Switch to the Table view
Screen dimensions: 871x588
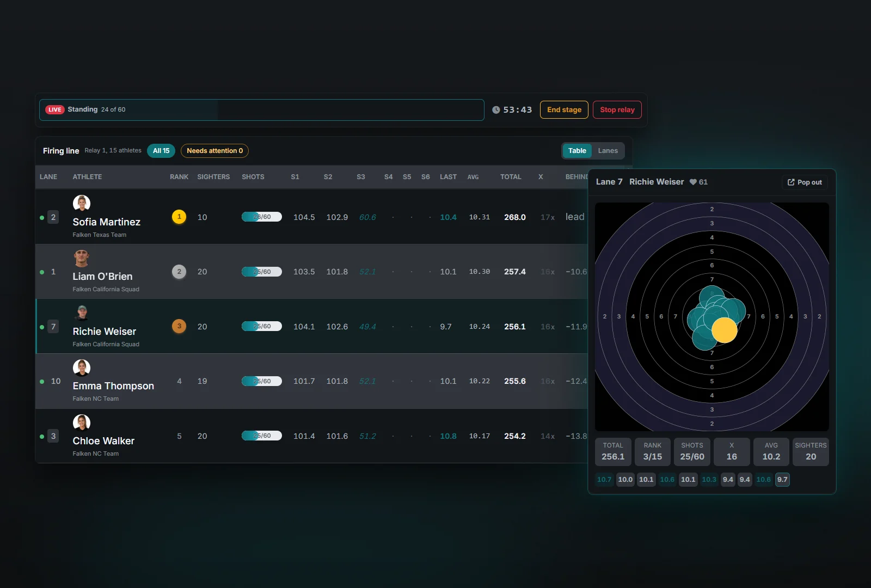point(577,151)
